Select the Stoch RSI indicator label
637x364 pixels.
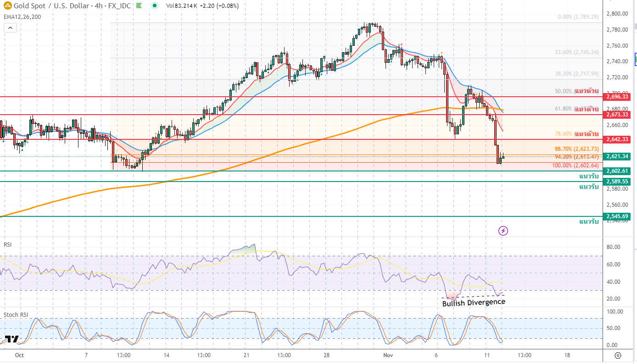[x=15, y=315]
